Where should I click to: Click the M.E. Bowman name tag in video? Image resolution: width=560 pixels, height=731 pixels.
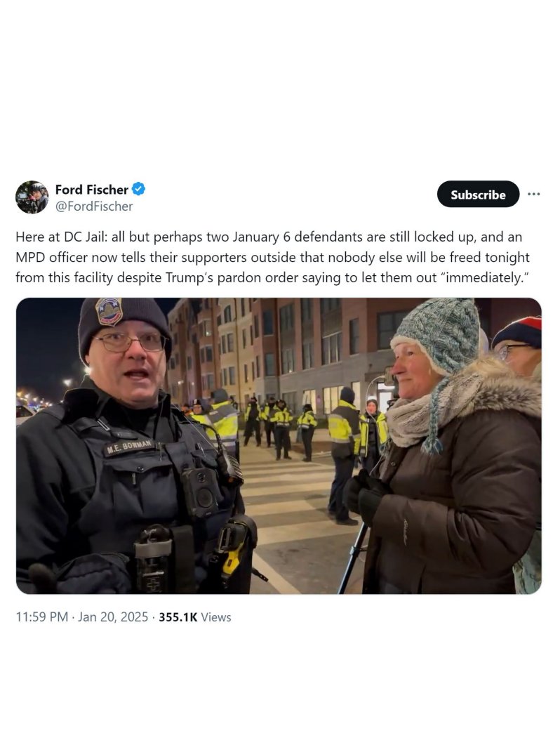pos(130,446)
